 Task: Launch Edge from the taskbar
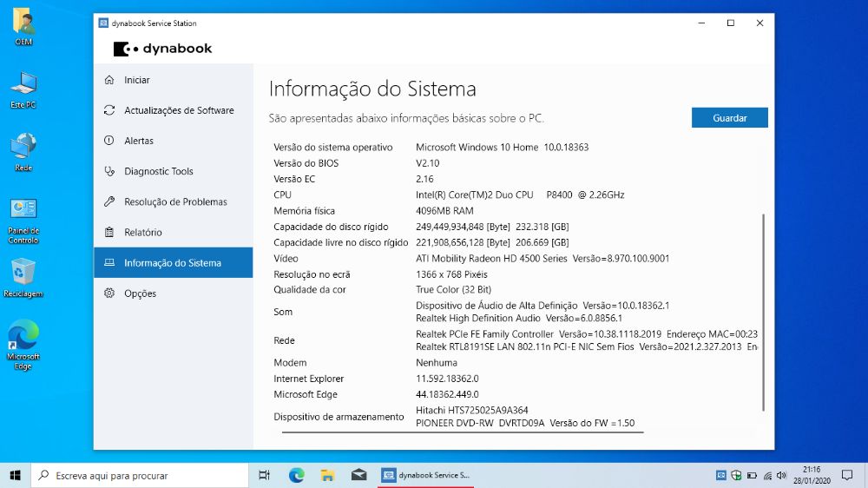(297, 475)
